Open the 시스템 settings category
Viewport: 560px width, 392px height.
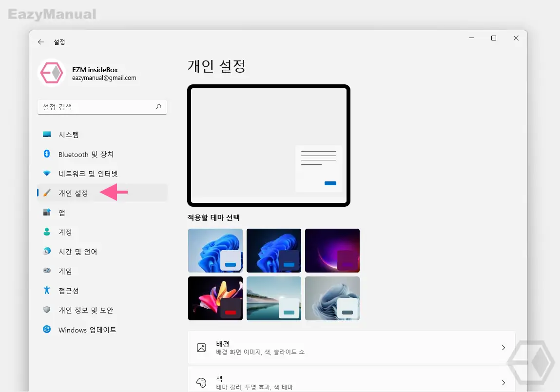pyautogui.click(x=102, y=135)
